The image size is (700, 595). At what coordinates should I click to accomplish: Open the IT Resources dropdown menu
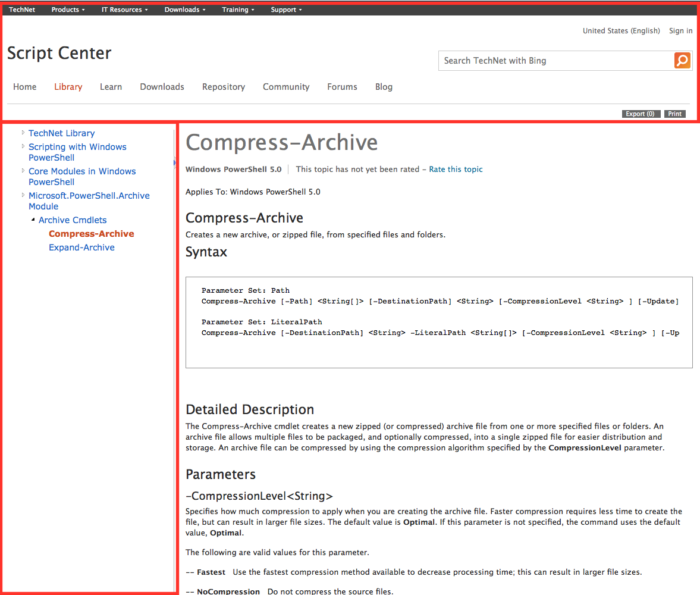(x=124, y=10)
